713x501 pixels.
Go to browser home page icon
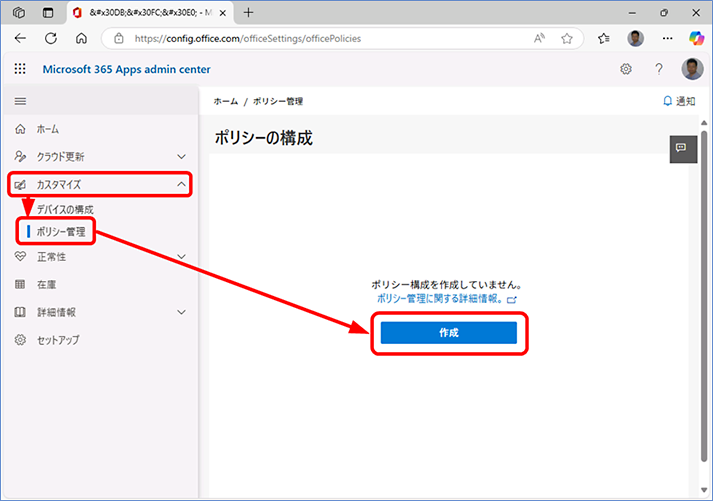click(81, 38)
